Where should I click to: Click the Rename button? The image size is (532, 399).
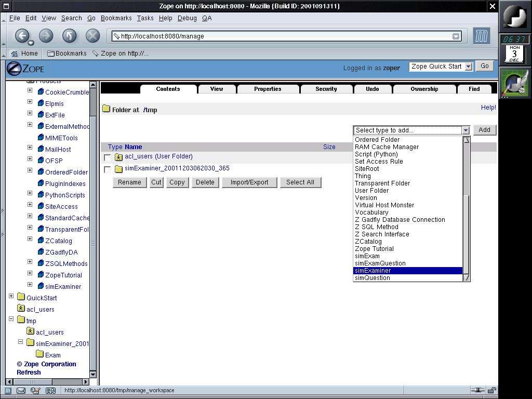click(x=129, y=182)
